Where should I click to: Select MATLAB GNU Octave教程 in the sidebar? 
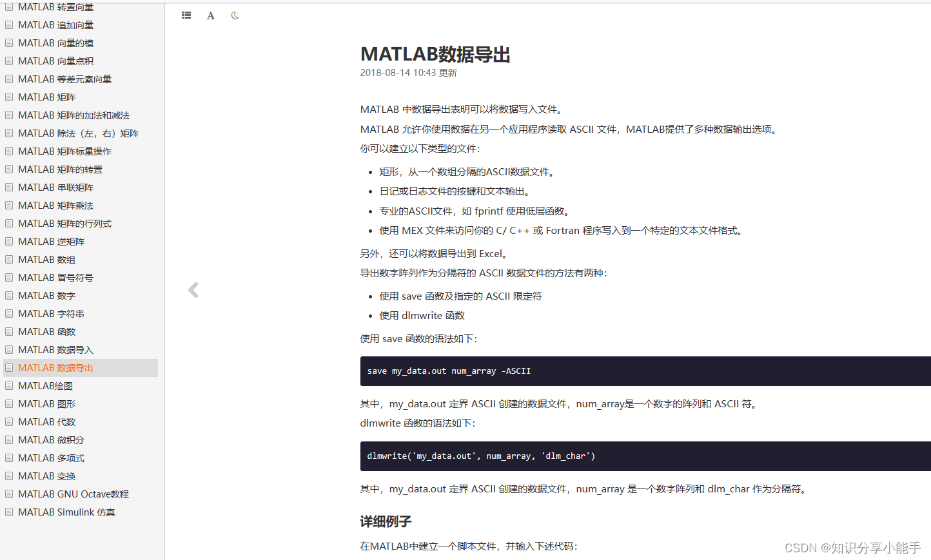[73, 494]
